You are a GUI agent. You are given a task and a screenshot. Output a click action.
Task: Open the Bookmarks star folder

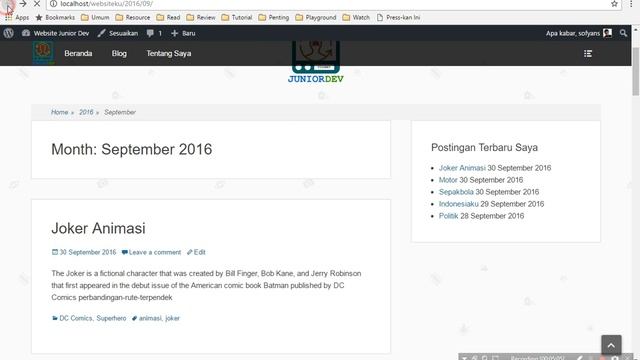click(x=55, y=18)
